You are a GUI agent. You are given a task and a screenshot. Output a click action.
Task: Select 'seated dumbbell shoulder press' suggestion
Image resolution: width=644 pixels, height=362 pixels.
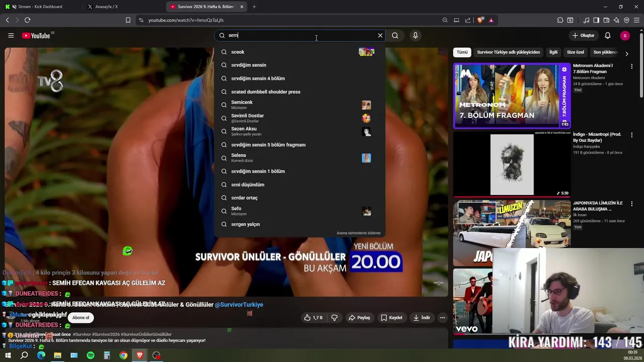[x=299, y=92]
